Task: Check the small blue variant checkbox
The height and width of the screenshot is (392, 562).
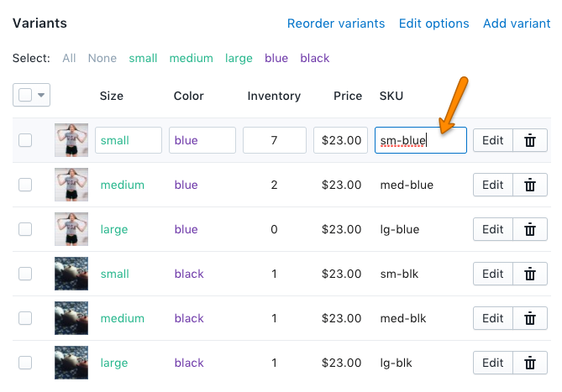Action: (x=25, y=140)
